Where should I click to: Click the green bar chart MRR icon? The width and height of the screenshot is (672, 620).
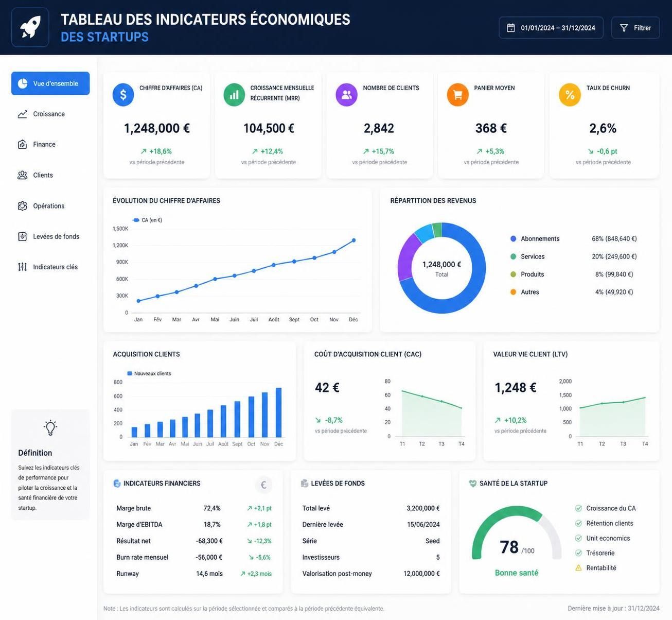click(234, 95)
